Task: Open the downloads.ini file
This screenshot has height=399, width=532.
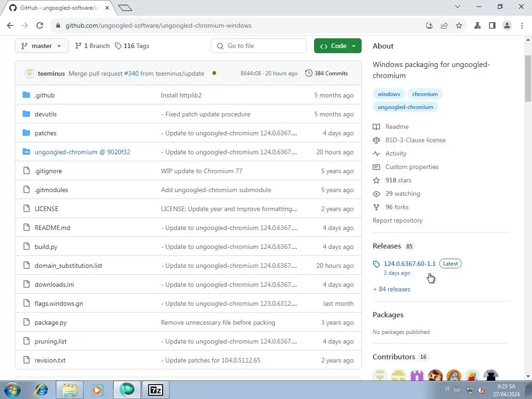Action: point(54,284)
